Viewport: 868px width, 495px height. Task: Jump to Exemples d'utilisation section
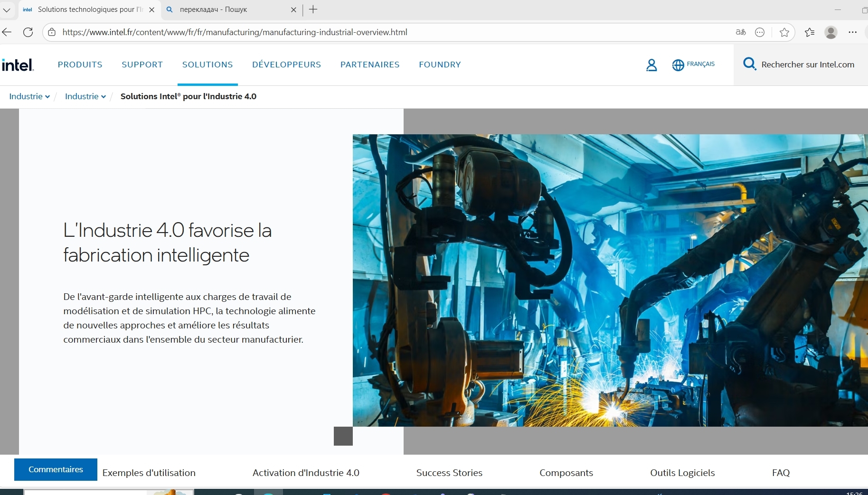point(149,473)
